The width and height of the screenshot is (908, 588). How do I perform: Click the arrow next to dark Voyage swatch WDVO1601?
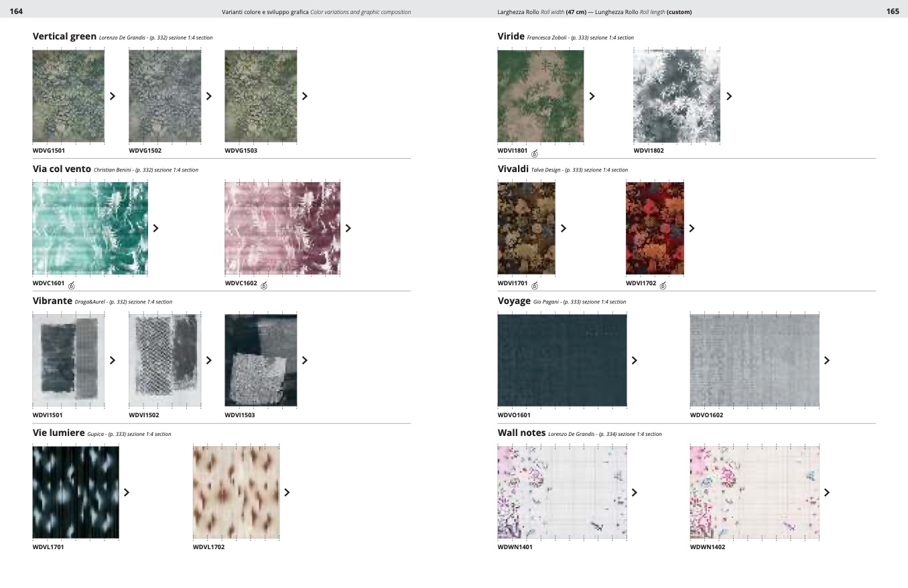[635, 360]
